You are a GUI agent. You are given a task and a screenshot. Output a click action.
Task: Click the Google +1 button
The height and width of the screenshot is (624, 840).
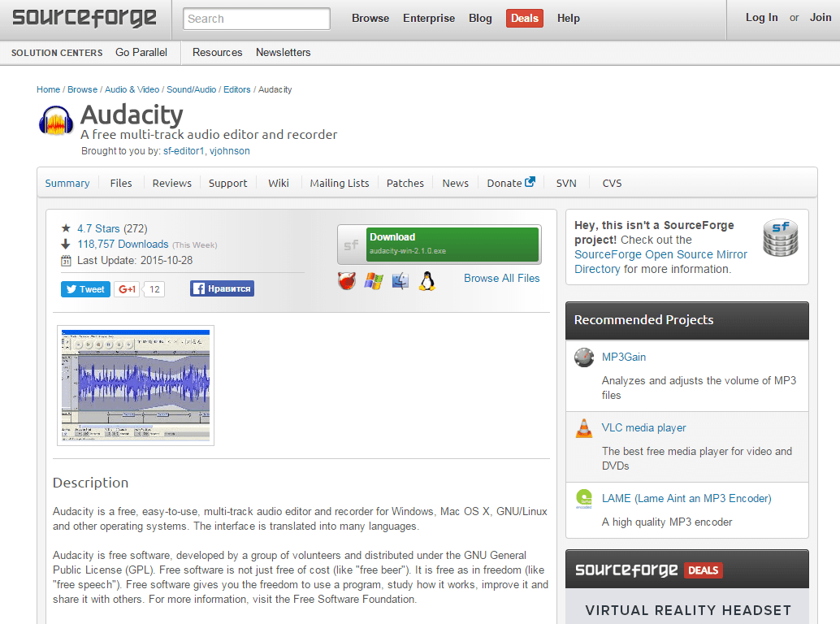point(127,289)
